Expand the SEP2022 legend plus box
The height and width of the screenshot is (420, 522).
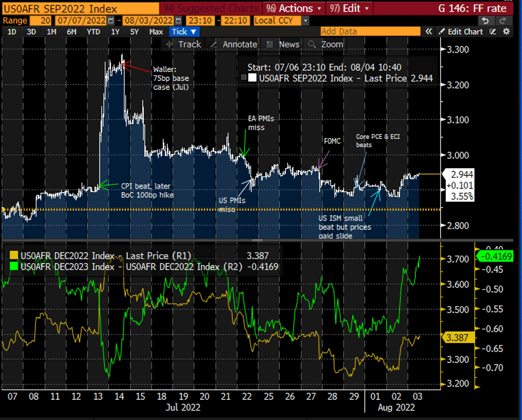click(244, 78)
